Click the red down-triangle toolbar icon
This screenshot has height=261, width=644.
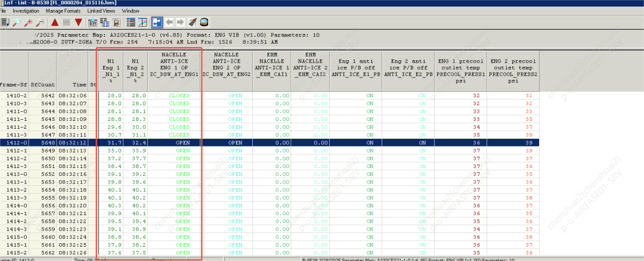click(x=78, y=23)
